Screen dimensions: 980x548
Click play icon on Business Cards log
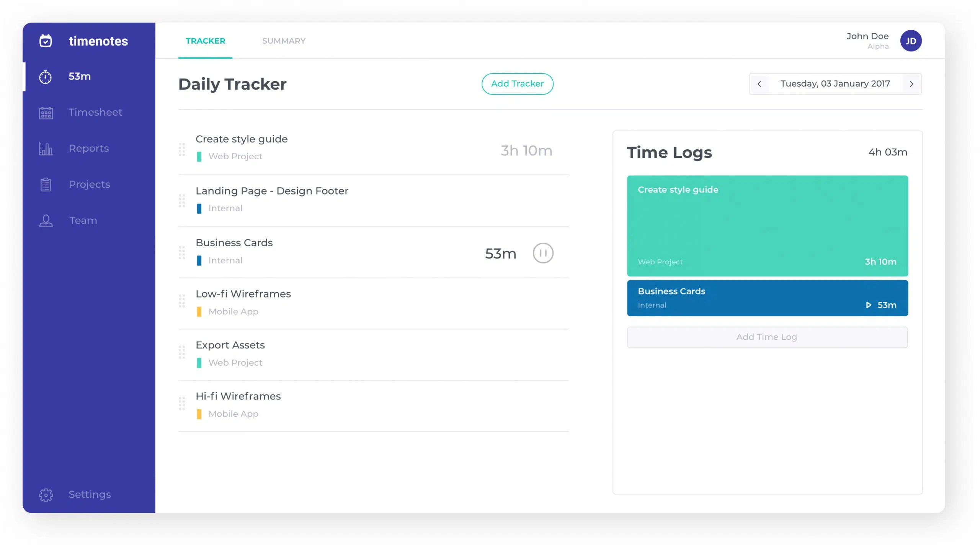[x=869, y=305]
